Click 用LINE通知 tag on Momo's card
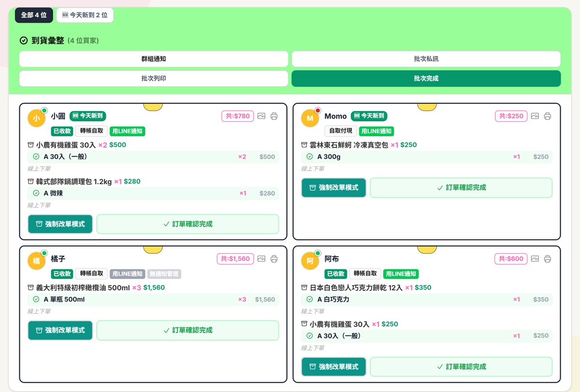Screen dimensions: 580x392 tap(377, 131)
